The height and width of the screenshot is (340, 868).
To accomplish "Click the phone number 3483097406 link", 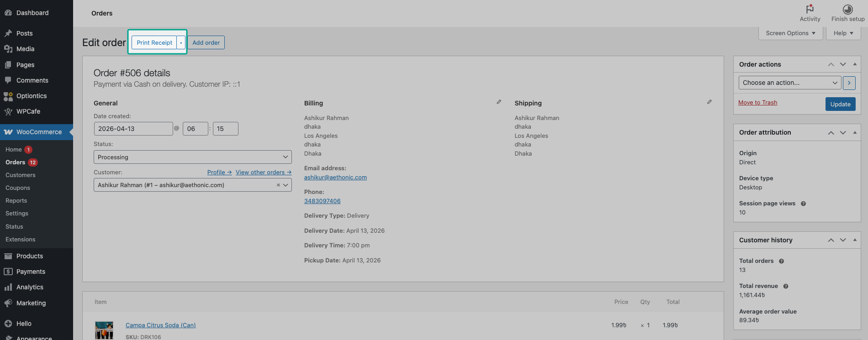I will pos(322,201).
